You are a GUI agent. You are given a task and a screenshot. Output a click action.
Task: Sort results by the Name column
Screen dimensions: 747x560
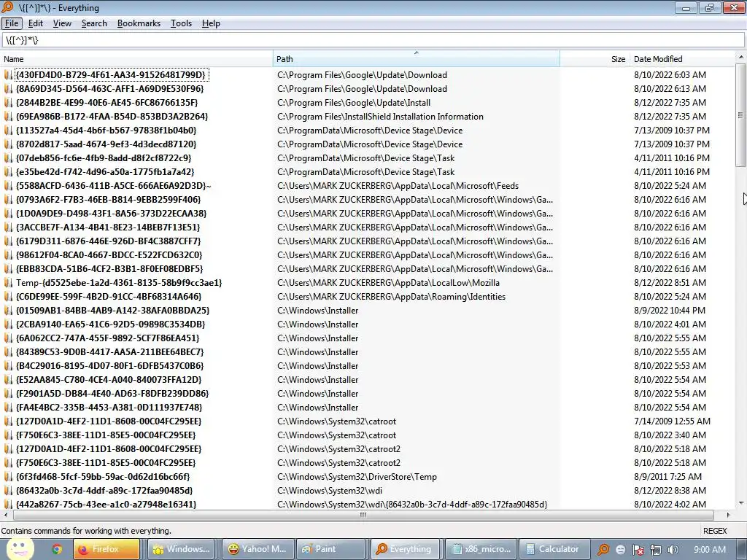136,59
